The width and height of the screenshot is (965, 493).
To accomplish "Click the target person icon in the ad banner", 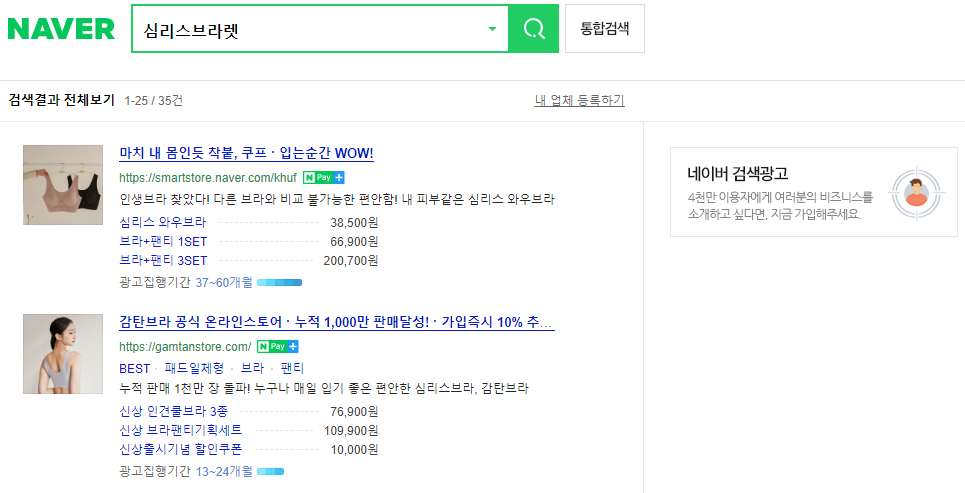I will (x=917, y=193).
